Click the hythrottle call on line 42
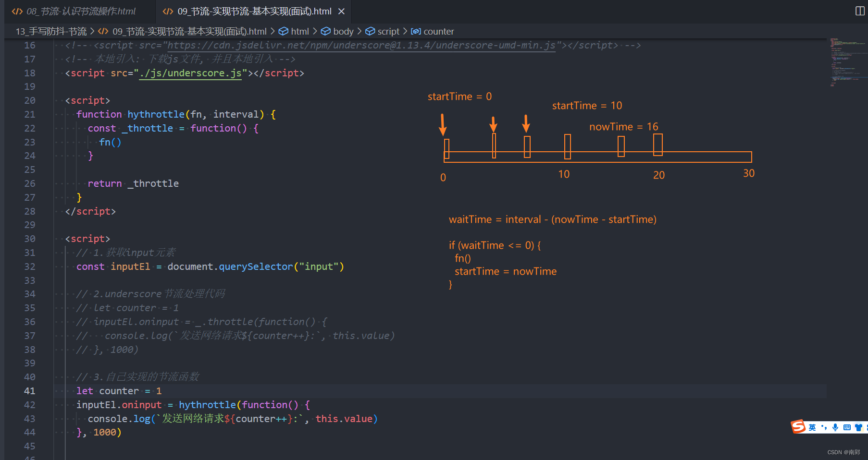The width and height of the screenshot is (868, 460). tap(207, 405)
